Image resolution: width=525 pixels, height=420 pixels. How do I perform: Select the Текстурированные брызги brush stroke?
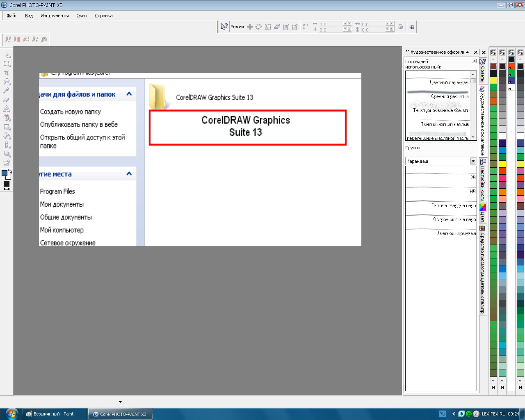pyautogui.click(x=438, y=107)
